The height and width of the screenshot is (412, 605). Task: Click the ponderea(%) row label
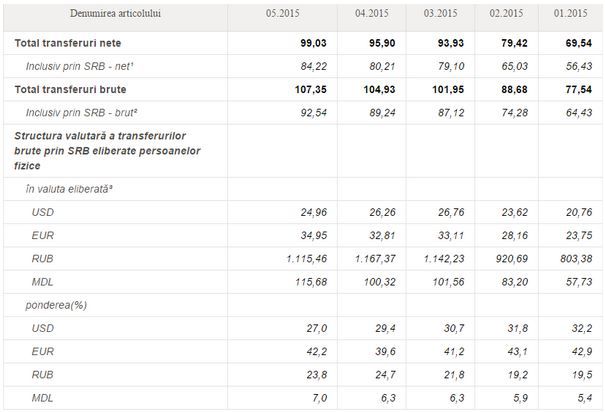tap(56, 305)
